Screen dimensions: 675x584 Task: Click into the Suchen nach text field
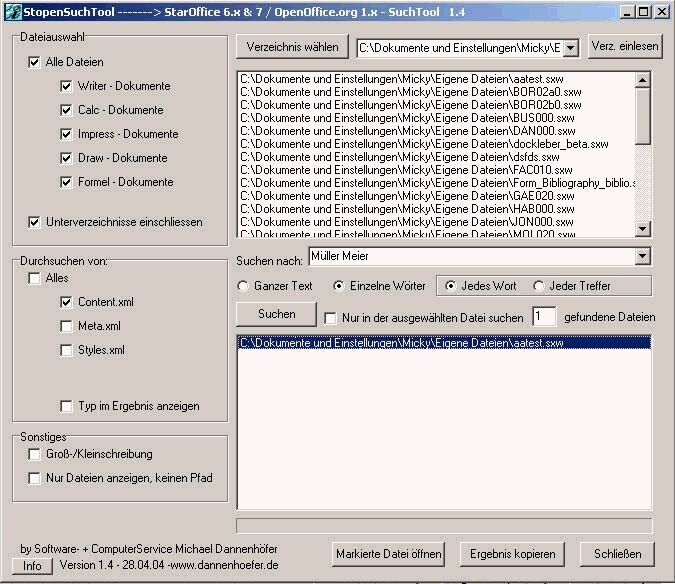tap(471, 256)
